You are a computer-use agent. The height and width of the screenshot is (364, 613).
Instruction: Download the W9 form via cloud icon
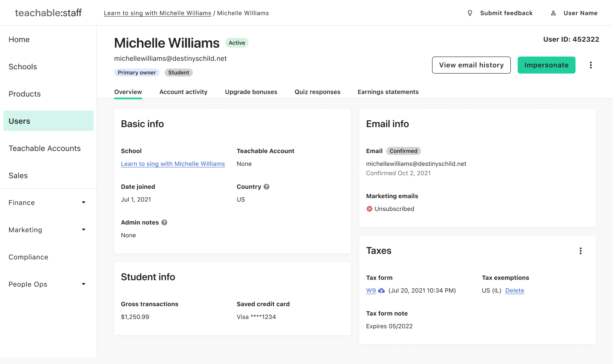click(381, 290)
